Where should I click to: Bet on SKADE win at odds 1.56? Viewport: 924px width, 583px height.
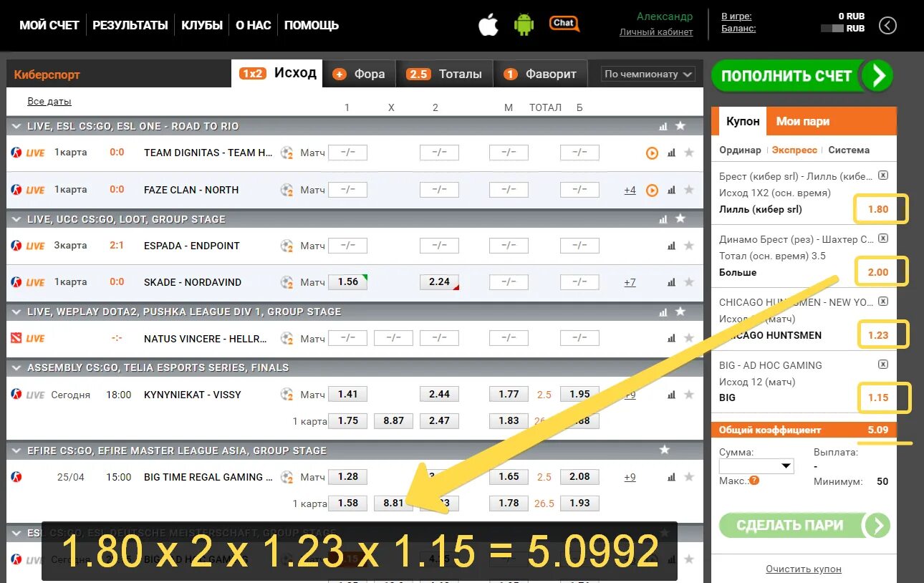click(347, 282)
